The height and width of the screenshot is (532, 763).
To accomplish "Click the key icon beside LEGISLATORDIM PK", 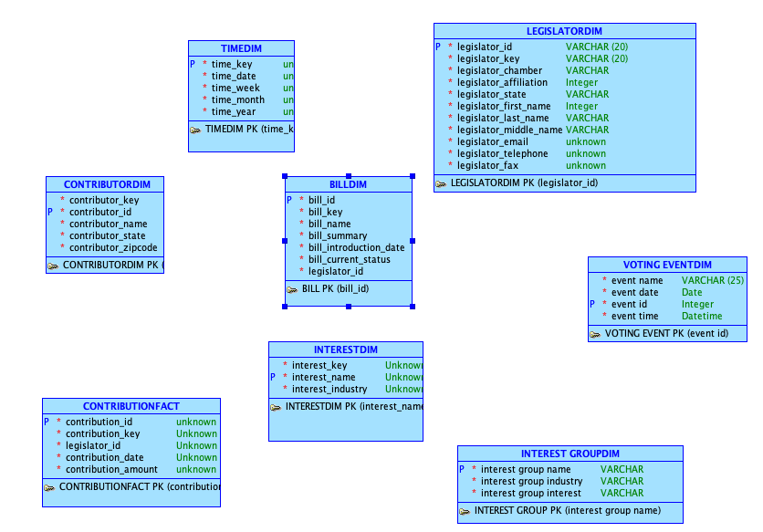I will [x=441, y=184].
